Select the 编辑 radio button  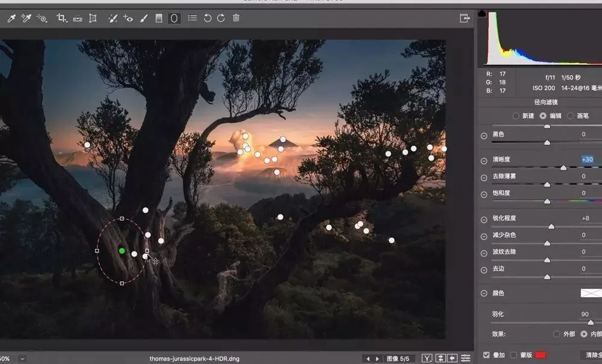pos(543,116)
